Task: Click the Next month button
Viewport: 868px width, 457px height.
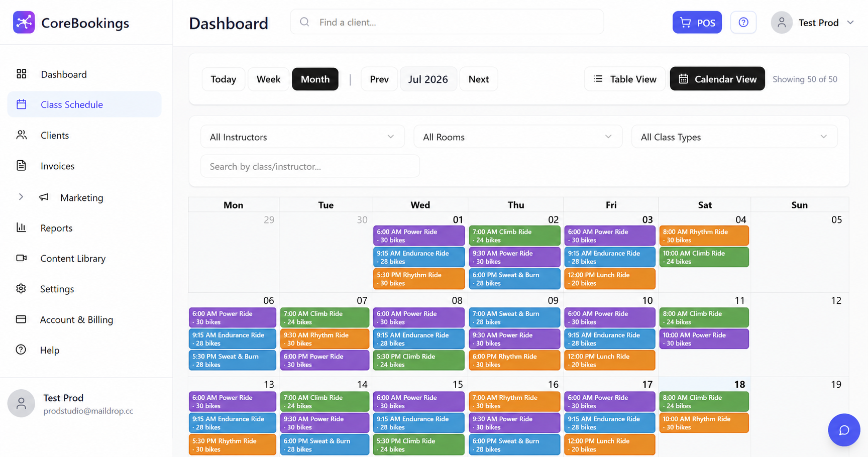Action: (x=479, y=79)
